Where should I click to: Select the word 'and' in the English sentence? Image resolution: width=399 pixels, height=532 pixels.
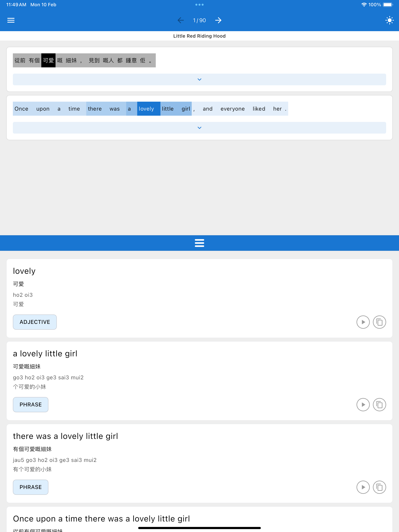tap(208, 109)
